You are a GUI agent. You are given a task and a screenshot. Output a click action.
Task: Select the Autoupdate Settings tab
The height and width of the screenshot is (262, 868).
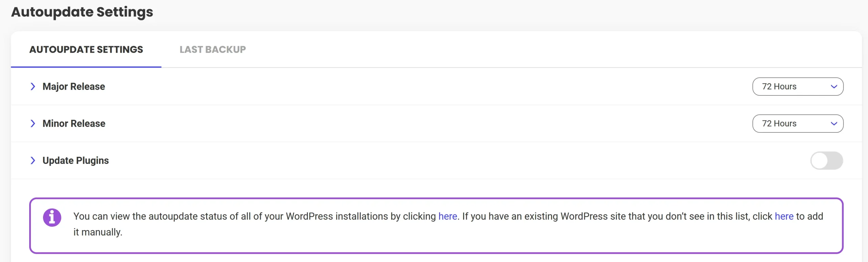(x=86, y=50)
